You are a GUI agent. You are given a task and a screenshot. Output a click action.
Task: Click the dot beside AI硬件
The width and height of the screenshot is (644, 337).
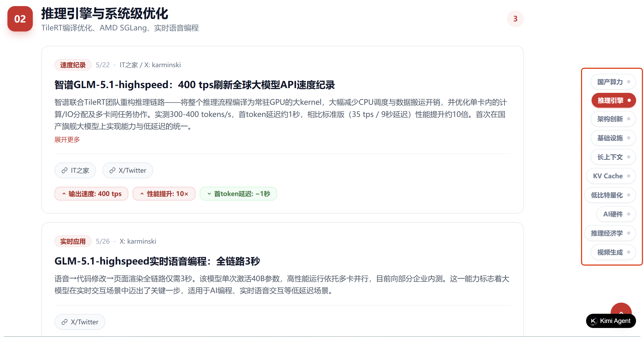629,214
